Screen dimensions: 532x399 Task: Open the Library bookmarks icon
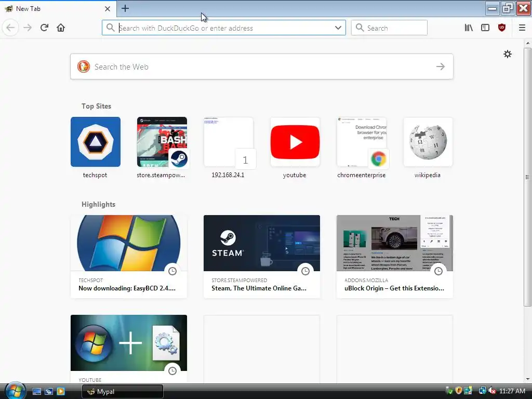(469, 28)
